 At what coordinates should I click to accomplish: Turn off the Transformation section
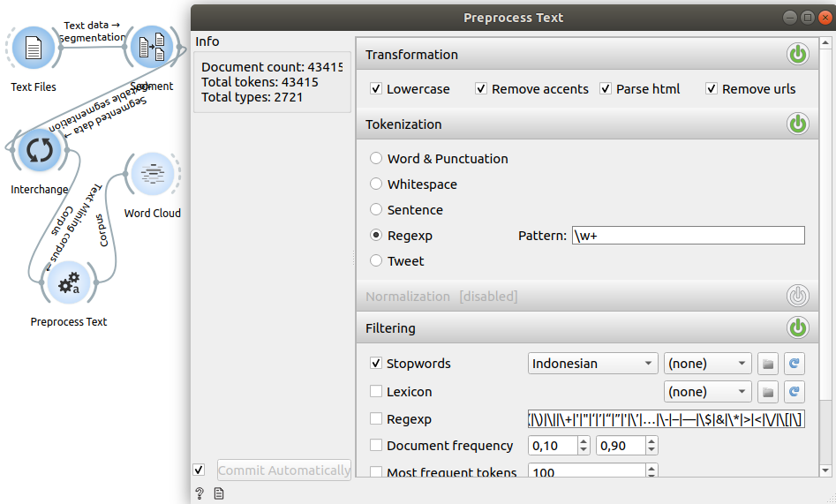pyautogui.click(x=797, y=55)
